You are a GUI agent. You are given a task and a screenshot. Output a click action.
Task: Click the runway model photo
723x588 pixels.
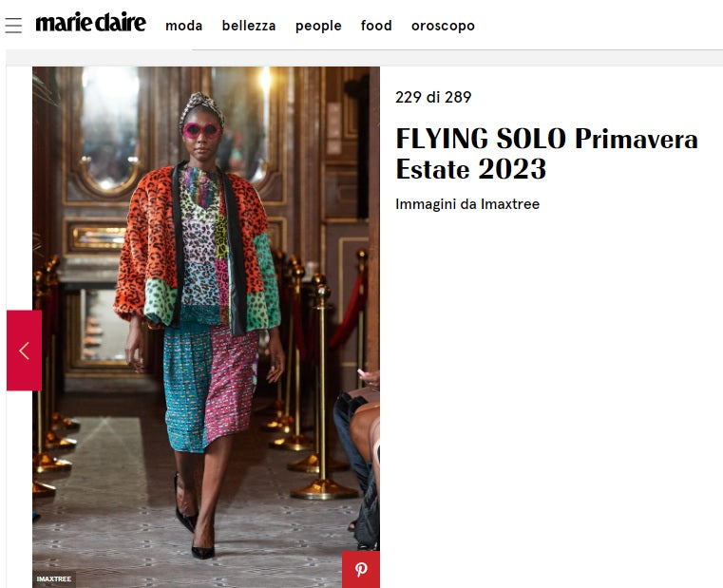point(206,328)
